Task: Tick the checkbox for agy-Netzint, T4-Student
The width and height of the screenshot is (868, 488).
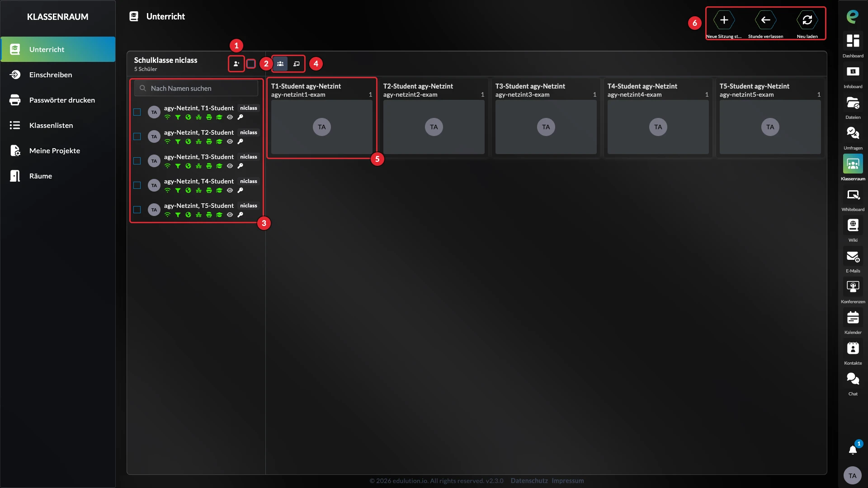Action: click(x=137, y=185)
